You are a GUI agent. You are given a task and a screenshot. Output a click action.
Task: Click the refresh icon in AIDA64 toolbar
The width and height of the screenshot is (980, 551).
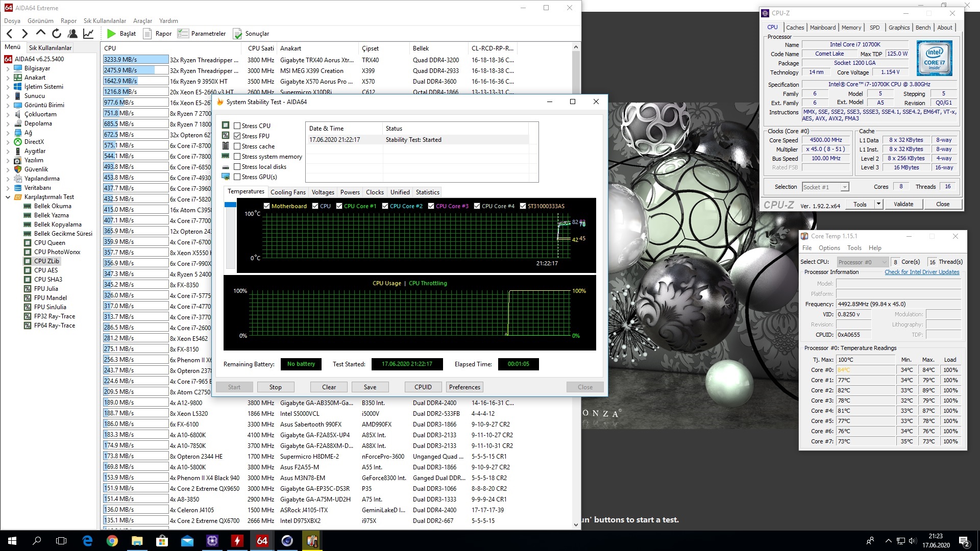pos(57,34)
